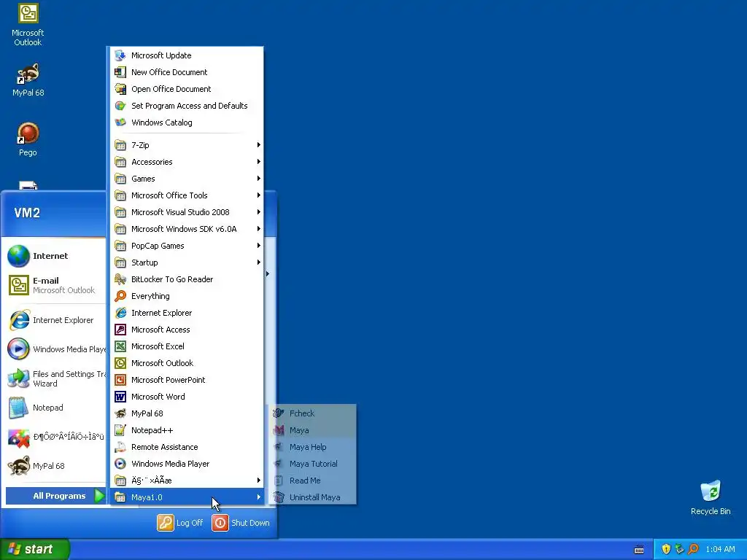Image resolution: width=747 pixels, height=560 pixels.
Task: Click the Everything magnifier tray icon
Action: pos(693,549)
